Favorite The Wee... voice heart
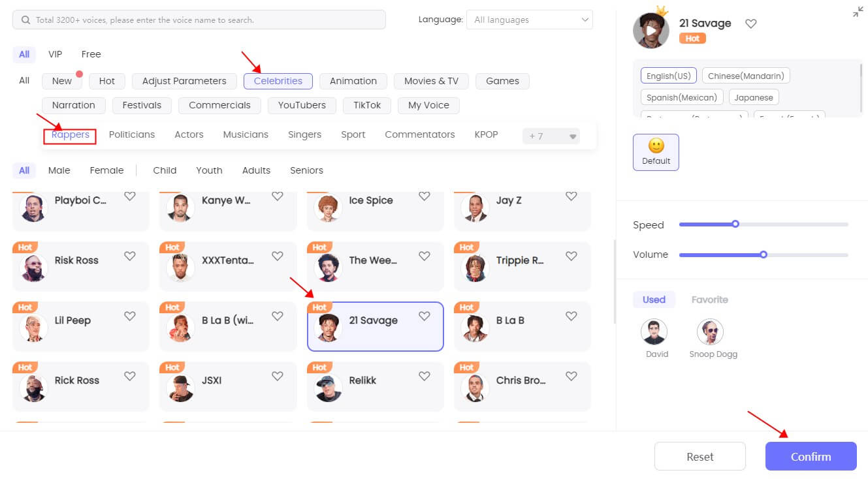Screen dimensions: 868x479 pyautogui.click(x=425, y=256)
